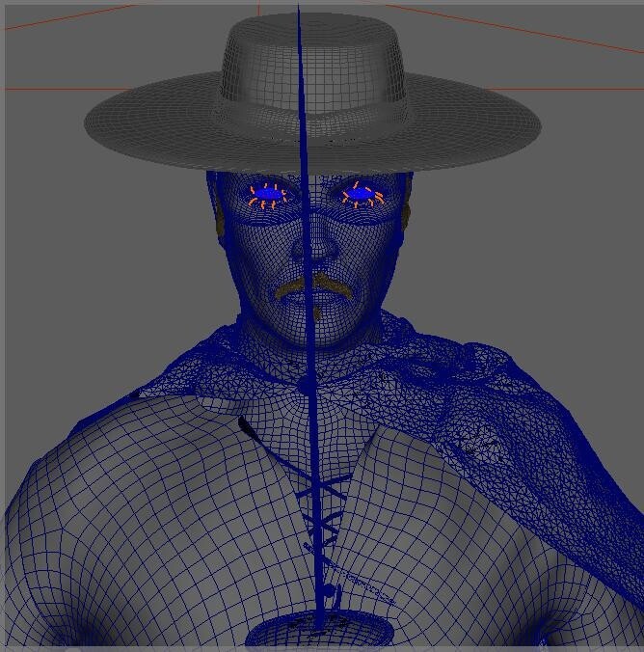Click the vertical blue center line above hat
The image size is (644, 652).
(x=299, y=10)
